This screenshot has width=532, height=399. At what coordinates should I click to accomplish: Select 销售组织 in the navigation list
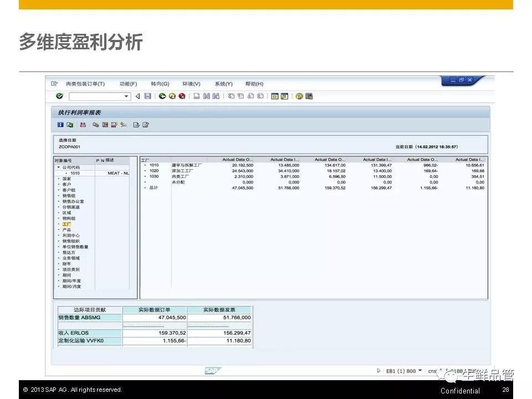[71, 241]
